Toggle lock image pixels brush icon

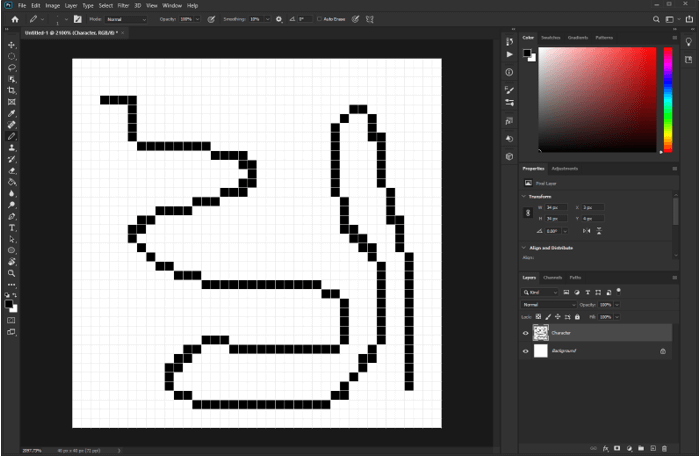548,317
